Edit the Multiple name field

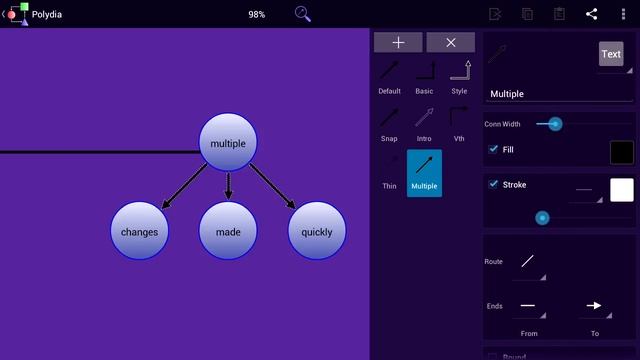tap(559, 94)
